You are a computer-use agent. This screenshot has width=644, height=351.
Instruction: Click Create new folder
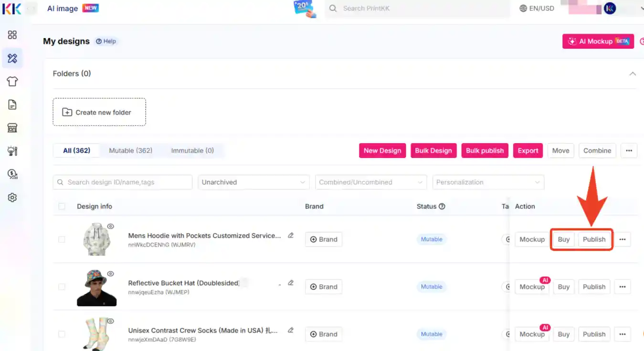pyautogui.click(x=99, y=112)
